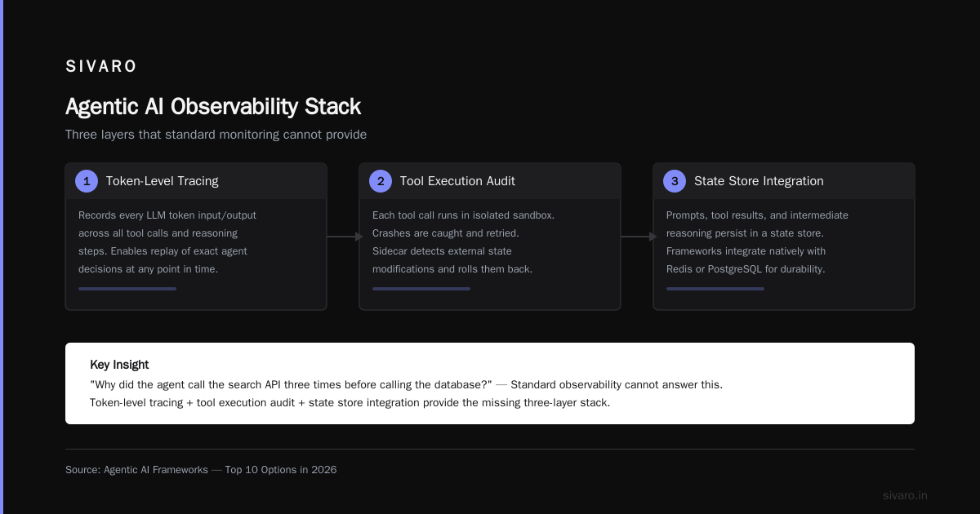Click the subtitle about three layers
The width and height of the screenshot is (980, 514).
[x=216, y=135]
